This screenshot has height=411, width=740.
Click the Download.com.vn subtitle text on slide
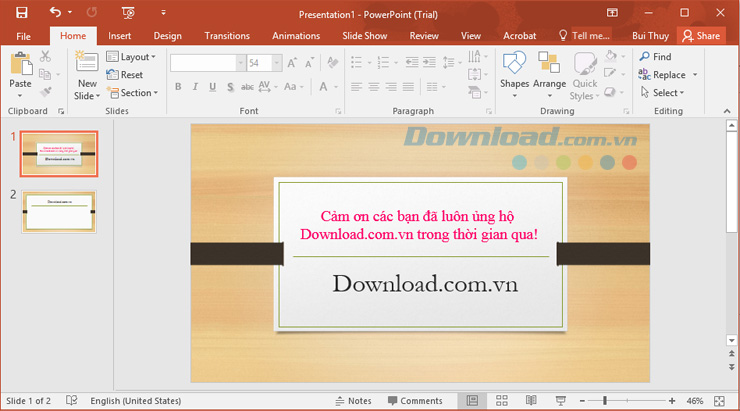pyautogui.click(x=425, y=284)
